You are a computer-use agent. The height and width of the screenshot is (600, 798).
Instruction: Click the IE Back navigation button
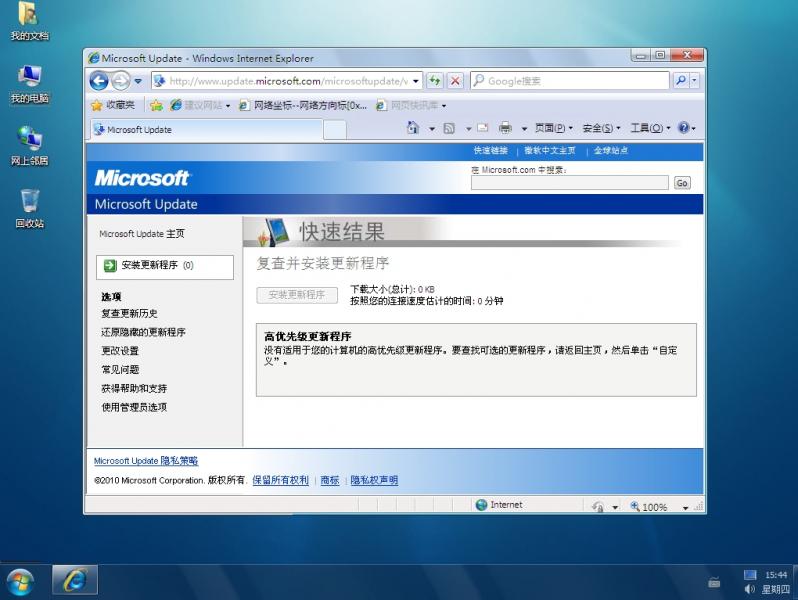click(99, 81)
